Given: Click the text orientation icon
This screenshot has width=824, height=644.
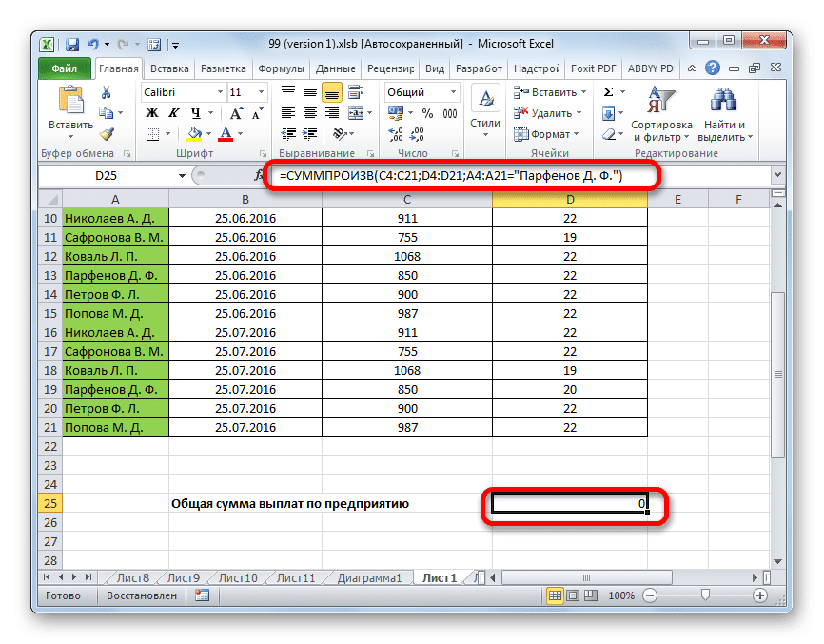Looking at the screenshot, I should [340, 134].
